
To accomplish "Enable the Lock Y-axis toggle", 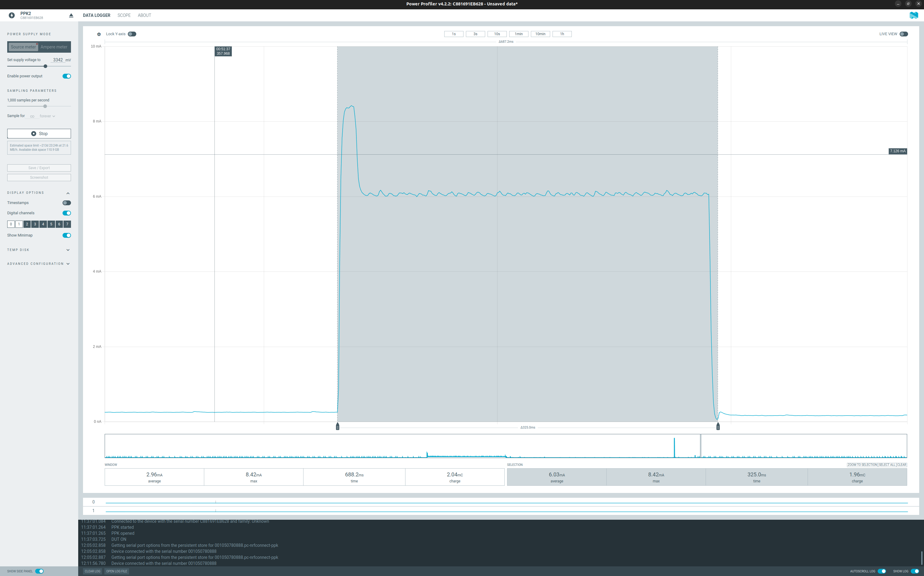I will click(132, 34).
